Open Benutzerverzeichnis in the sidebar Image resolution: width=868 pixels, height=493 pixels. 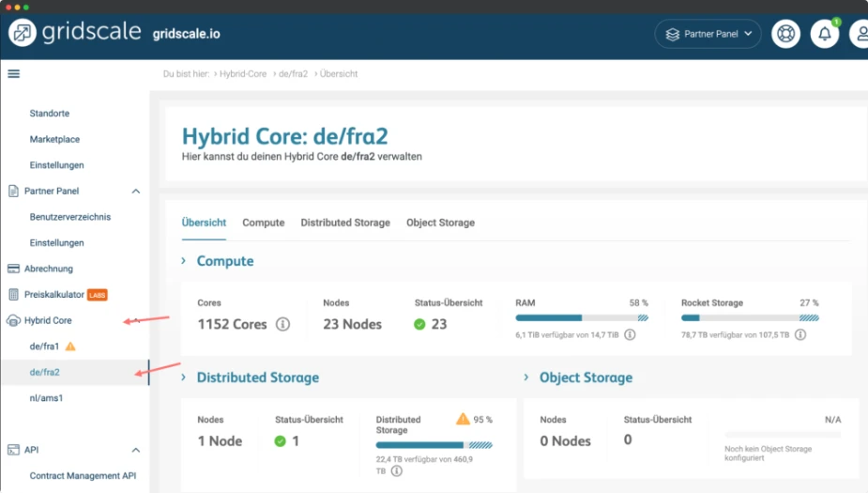(x=70, y=217)
